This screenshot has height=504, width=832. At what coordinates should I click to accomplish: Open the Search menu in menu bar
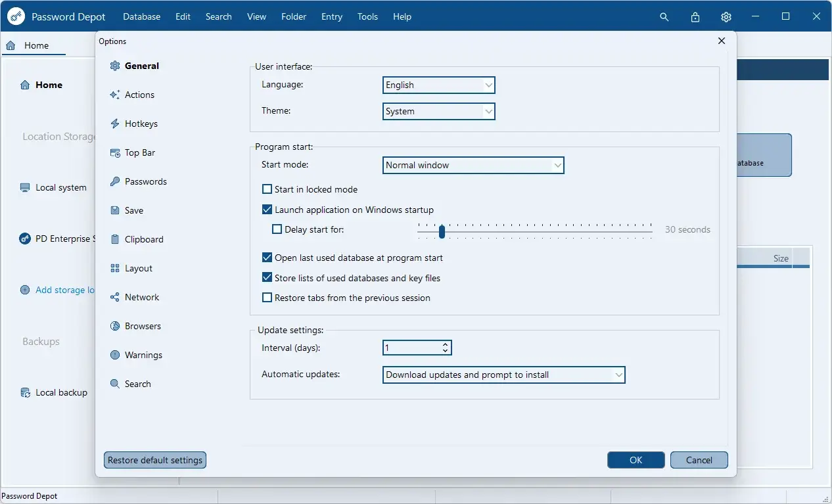pos(218,16)
